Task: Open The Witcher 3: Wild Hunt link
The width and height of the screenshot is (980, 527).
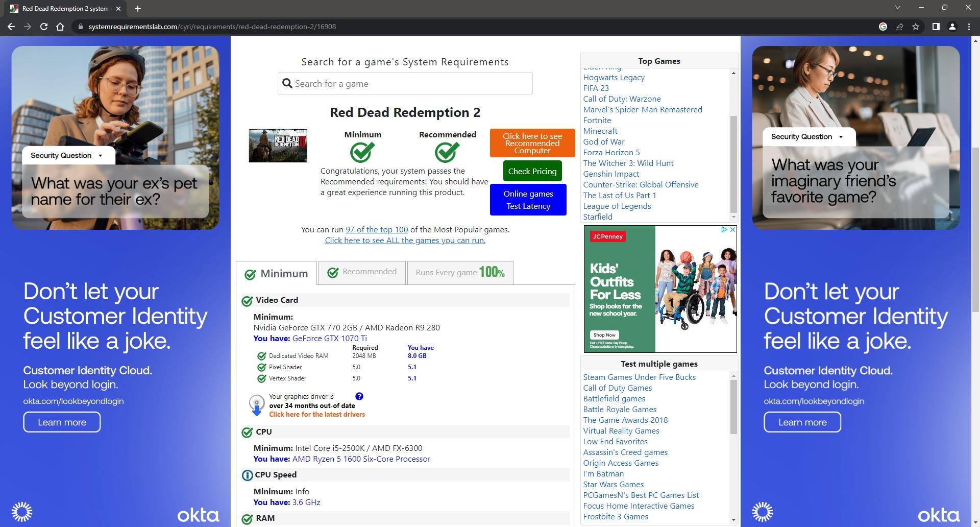Action: click(x=628, y=163)
